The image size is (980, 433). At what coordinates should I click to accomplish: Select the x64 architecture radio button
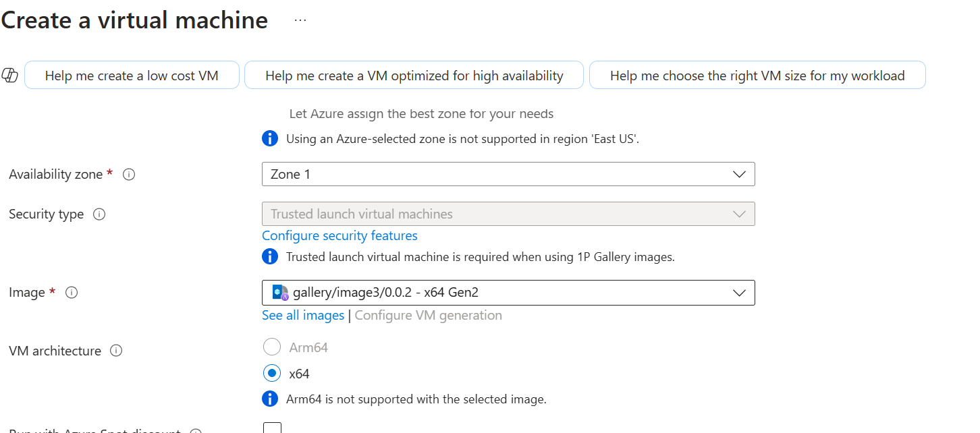pyautogui.click(x=272, y=373)
